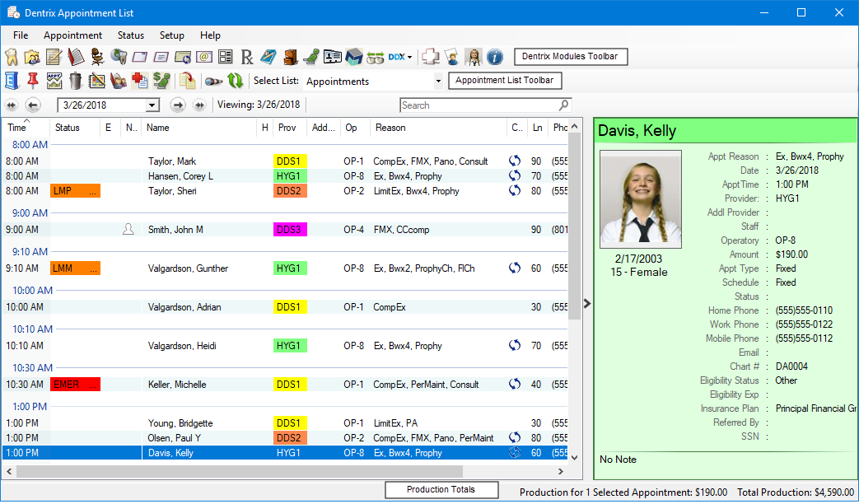Click the search magnifier icon
Viewport: 859px width, 504px height.
(564, 105)
